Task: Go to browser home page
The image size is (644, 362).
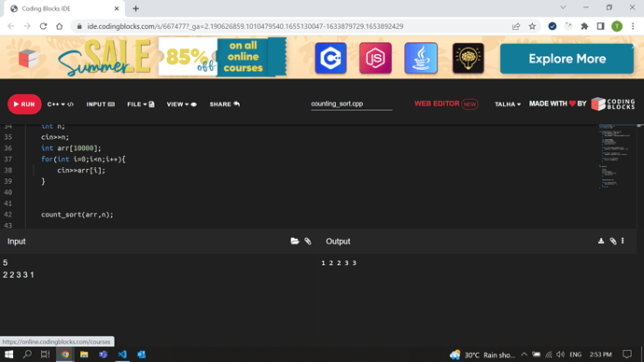Action: tap(60, 26)
